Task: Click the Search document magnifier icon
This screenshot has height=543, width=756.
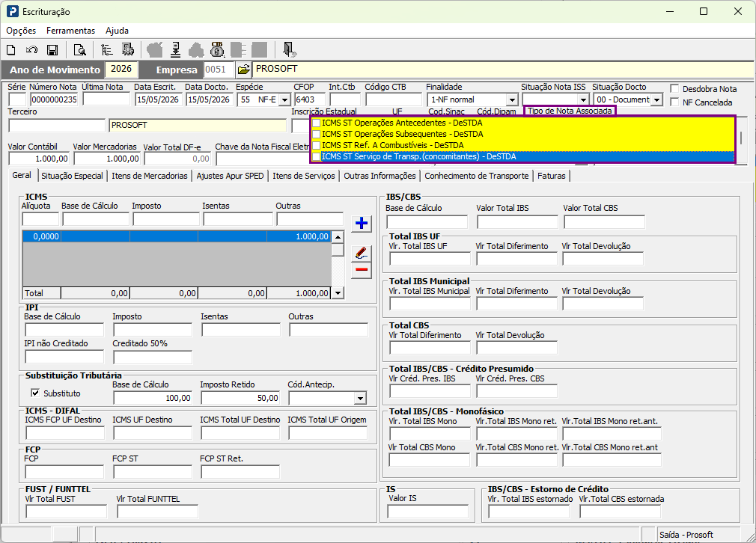Action: coord(79,49)
